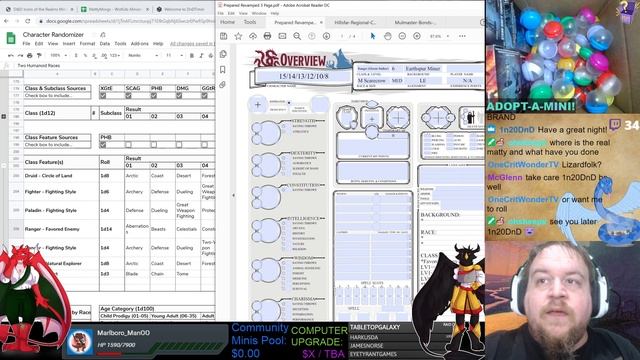640x360 pixels.
Task: Switch to the Mulmaster Bonds PDF tab
Action: 416,22
